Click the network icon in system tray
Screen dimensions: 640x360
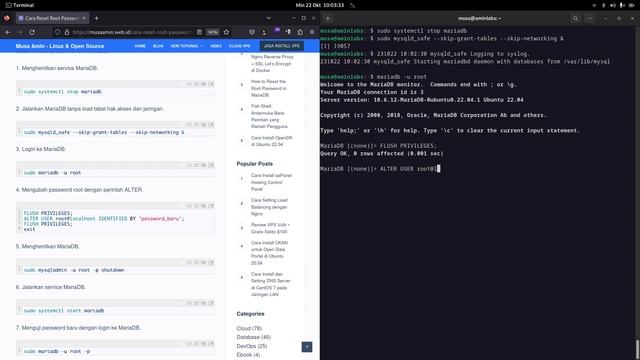tap(594, 5)
